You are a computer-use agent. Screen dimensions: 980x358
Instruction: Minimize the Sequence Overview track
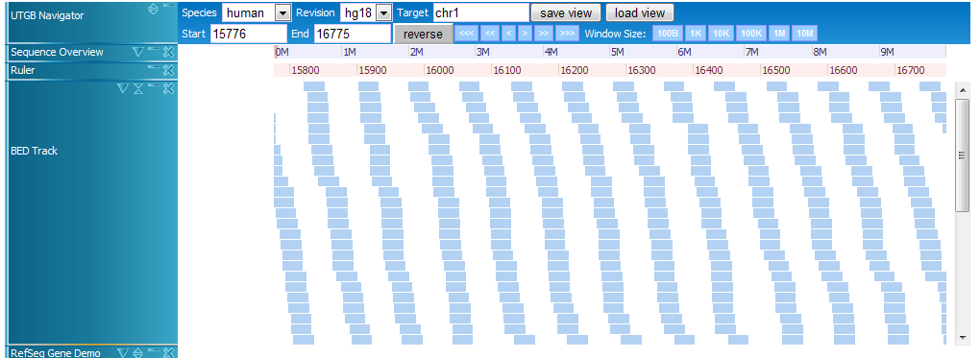click(x=153, y=48)
